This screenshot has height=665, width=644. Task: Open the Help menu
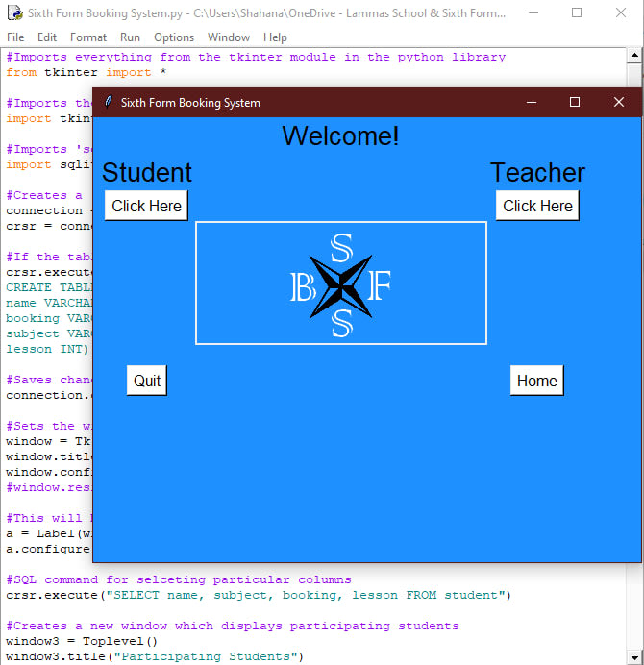pyautogui.click(x=275, y=37)
